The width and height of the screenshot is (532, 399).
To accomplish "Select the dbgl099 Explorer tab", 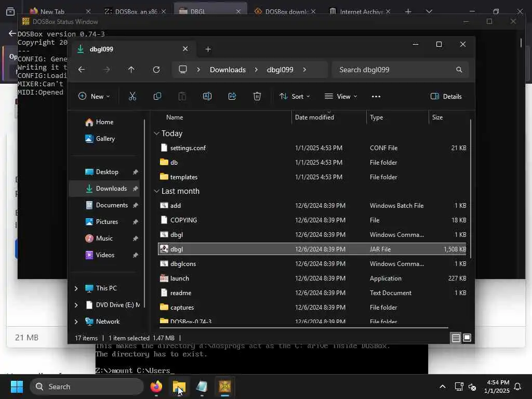I will (x=132, y=49).
